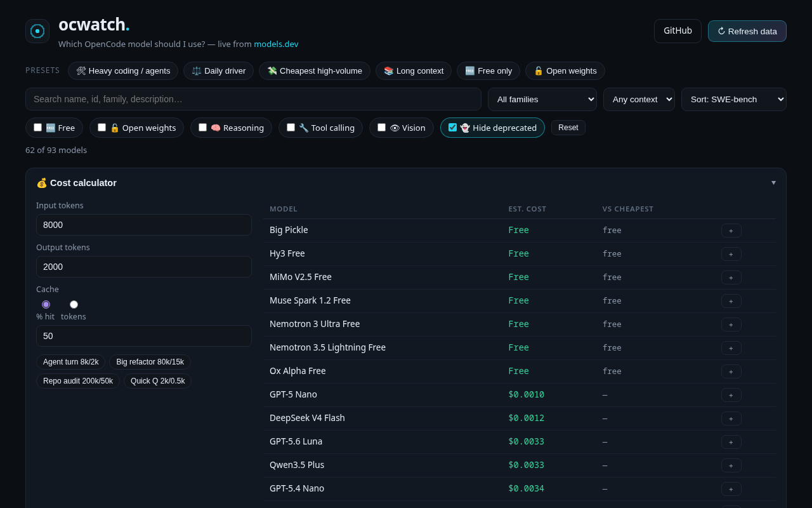
Task: Uncheck Hide deprecated
Action: (452, 128)
